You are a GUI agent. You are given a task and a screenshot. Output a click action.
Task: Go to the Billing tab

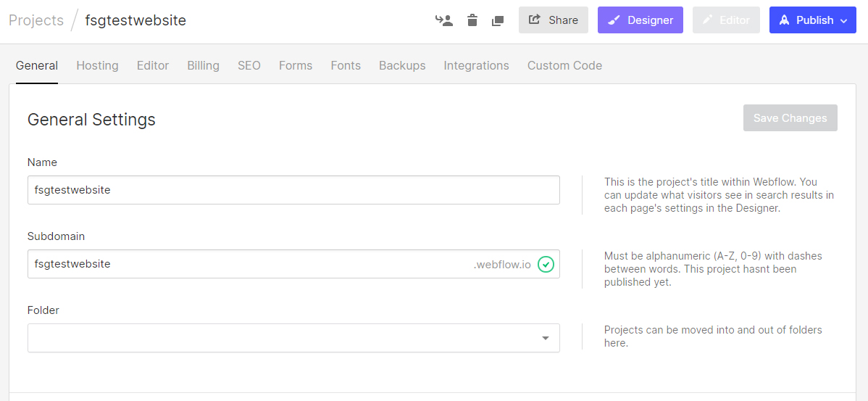[x=203, y=65]
